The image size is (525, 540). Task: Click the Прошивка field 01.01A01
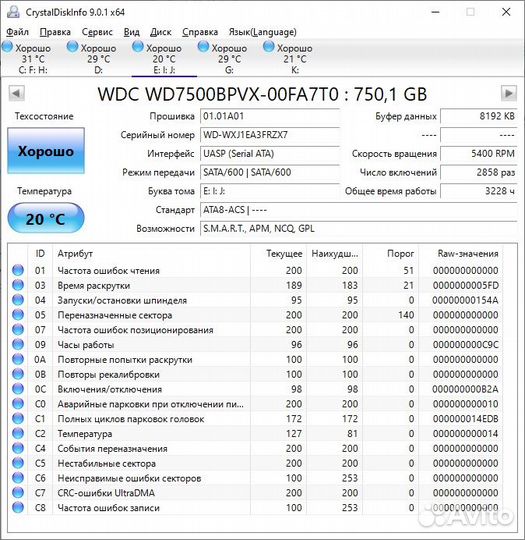[x=270, y=116]
